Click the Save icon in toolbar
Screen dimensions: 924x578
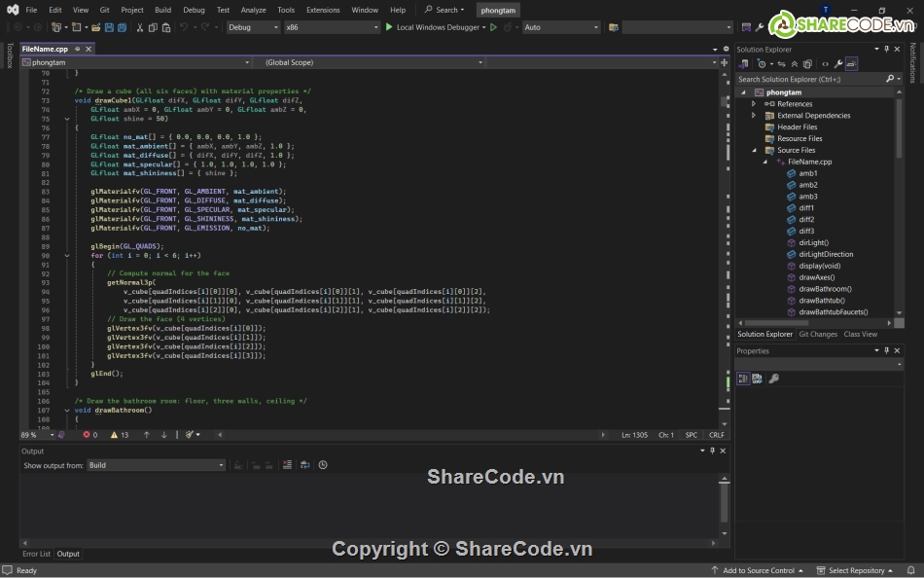(109, 27)
